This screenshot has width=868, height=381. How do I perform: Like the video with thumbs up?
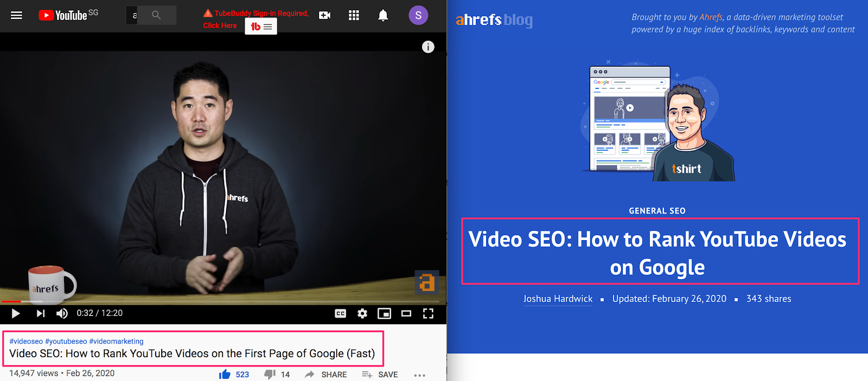coord(234,374)
